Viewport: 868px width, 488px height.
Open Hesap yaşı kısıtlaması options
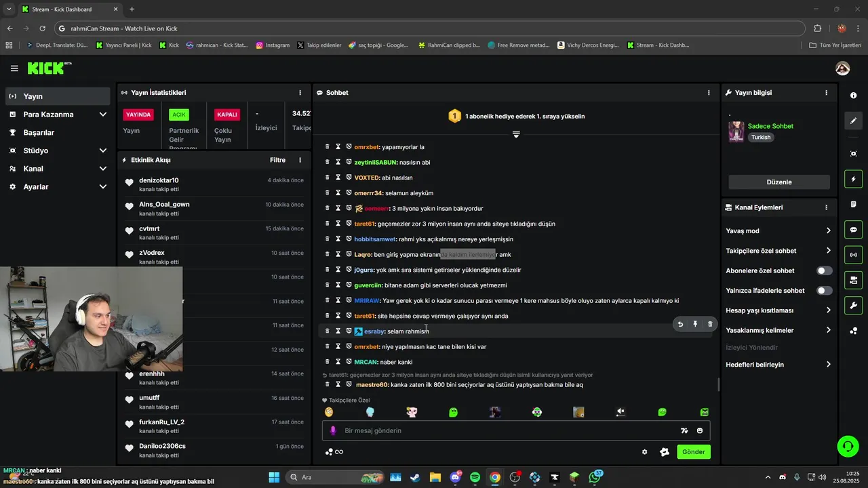click(x=778, y=310)
